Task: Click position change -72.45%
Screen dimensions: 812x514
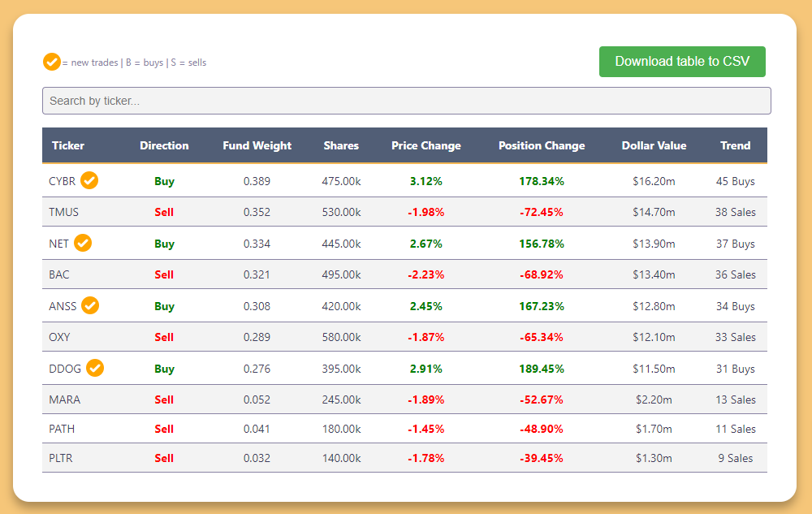Action: coord(542,212)
